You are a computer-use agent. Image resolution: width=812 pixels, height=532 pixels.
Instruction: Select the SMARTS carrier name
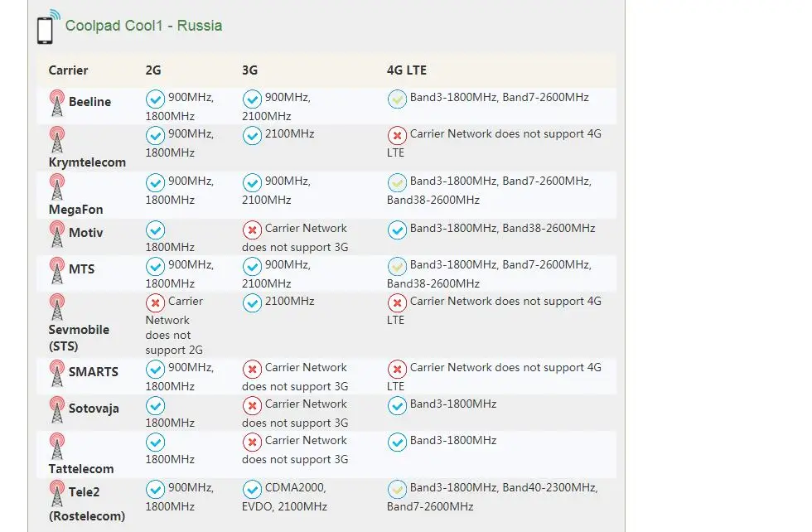click(93, 372)
